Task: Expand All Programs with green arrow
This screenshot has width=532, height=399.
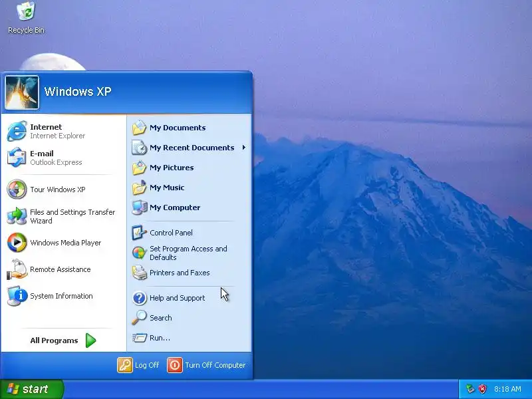Action: coord(90,340)
